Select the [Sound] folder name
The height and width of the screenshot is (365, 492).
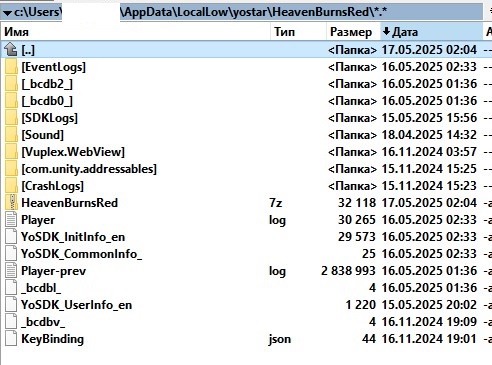click(x=42, y=135)
